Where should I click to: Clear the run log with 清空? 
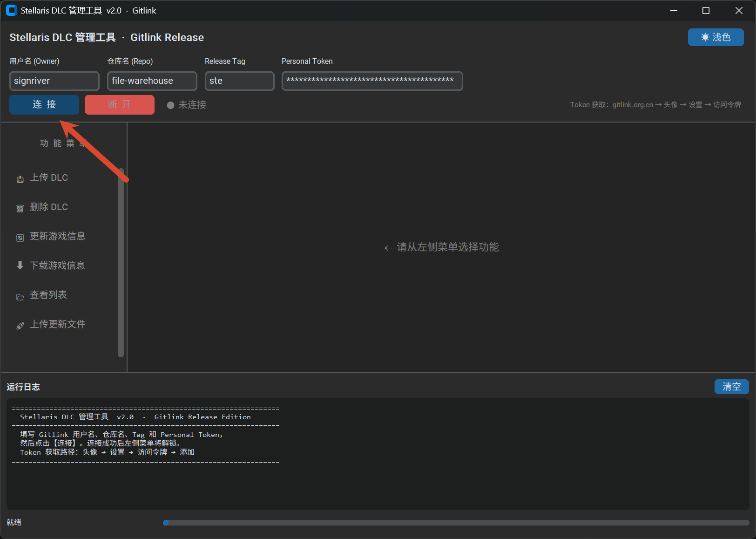(732, 387)
